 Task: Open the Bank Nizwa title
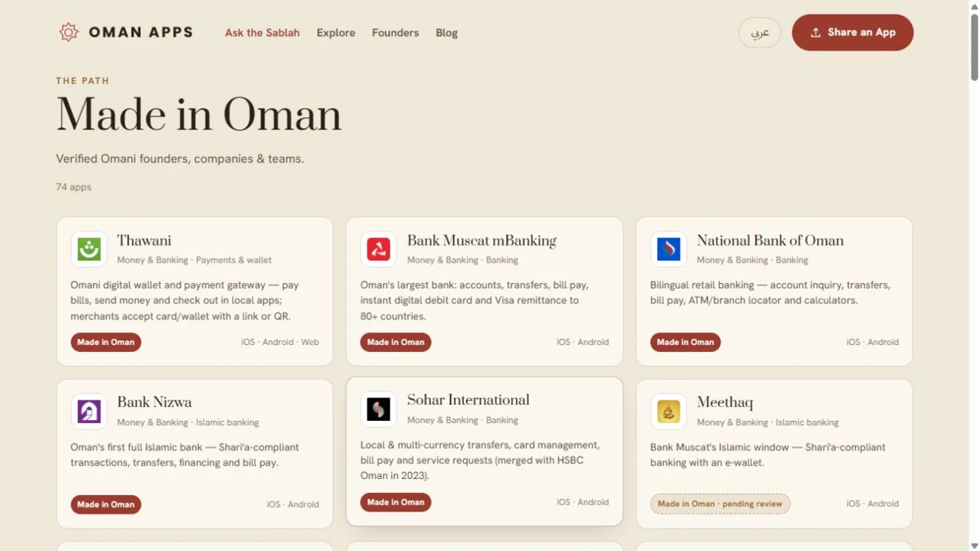click(155, 402)
